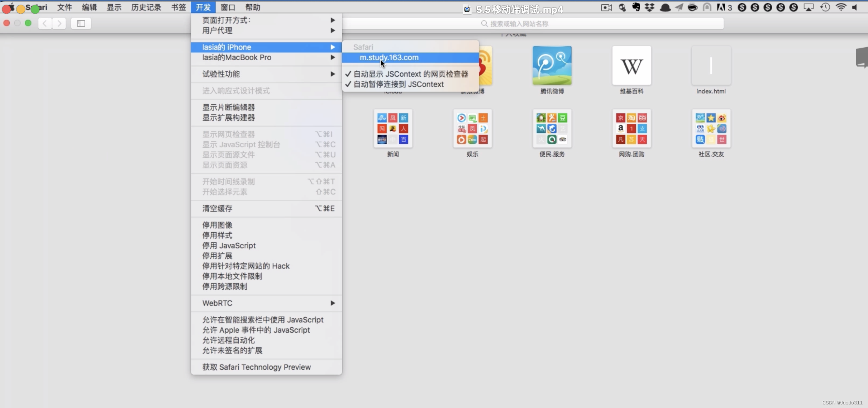Choose 允许 Apple 事件中的 JavaScript
The height and width of the screenshot is (408, 868).
click(x=266, y=330)
